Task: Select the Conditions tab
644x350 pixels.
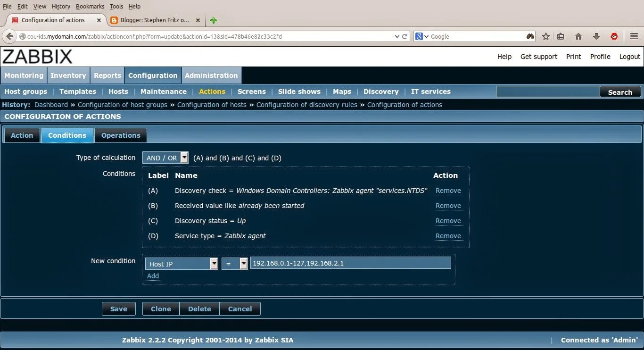Action: [67, 135]
